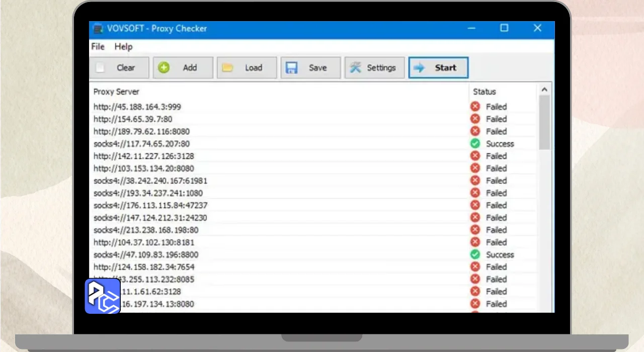Click the Proxy Server column header
Viewport: 644px width, 352px height.
(x=279, y=92)
